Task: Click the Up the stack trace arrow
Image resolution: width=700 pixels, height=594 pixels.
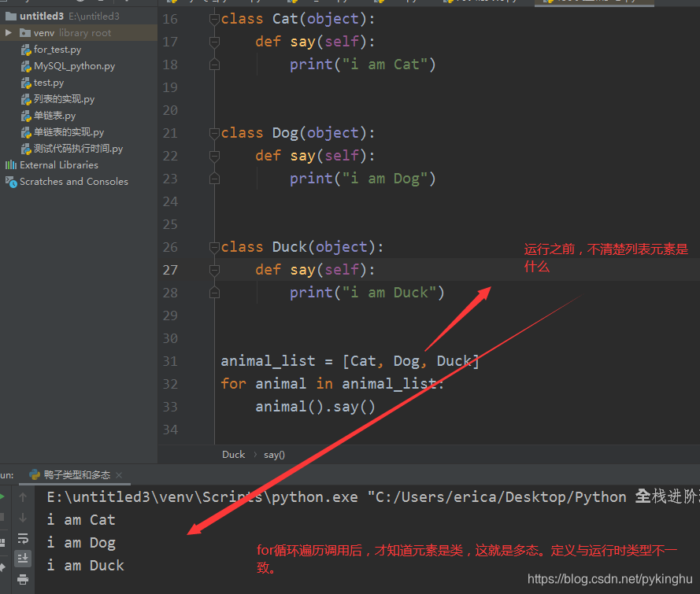Action: (23, 497)
